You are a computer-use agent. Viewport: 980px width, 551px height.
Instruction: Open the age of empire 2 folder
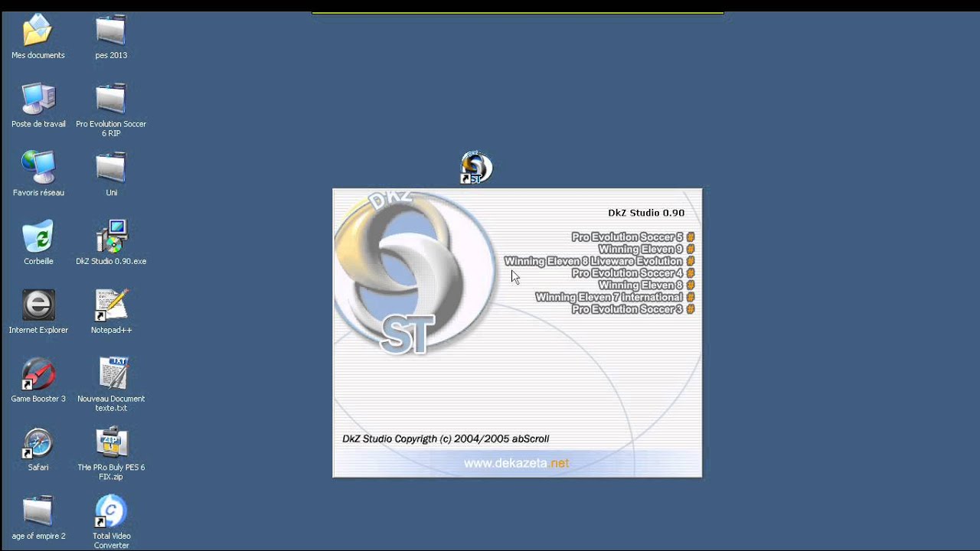[x=38, y=511]
